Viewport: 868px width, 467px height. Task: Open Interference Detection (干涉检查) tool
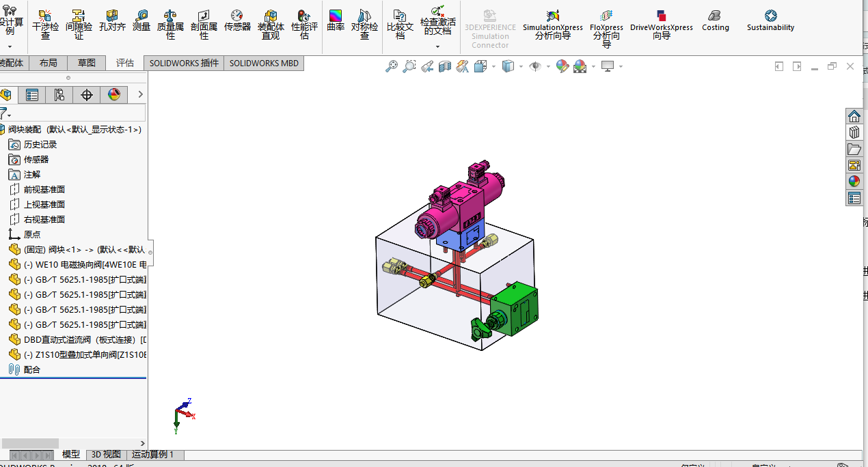(x=46, y=25)
